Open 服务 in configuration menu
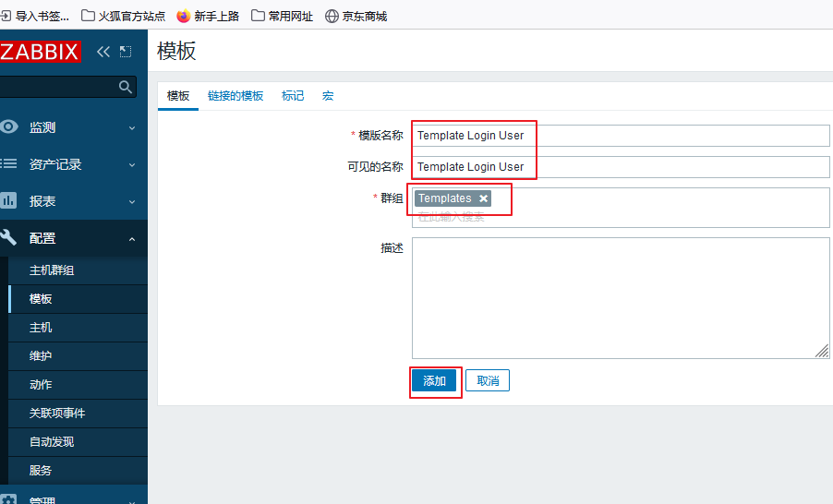 coord(78,471)
